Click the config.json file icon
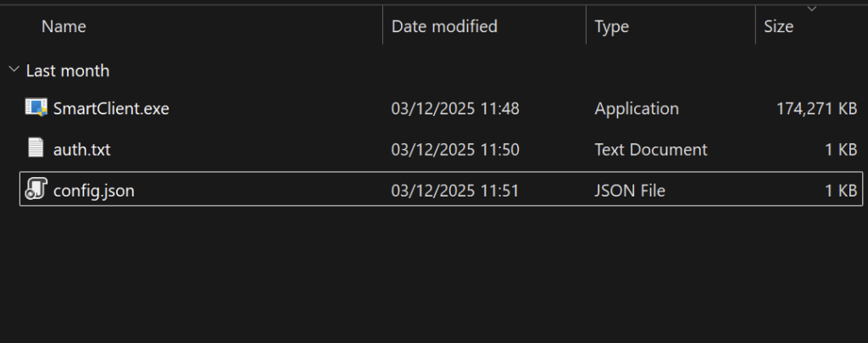Screen dimensions: 868x343 point(36,191)
